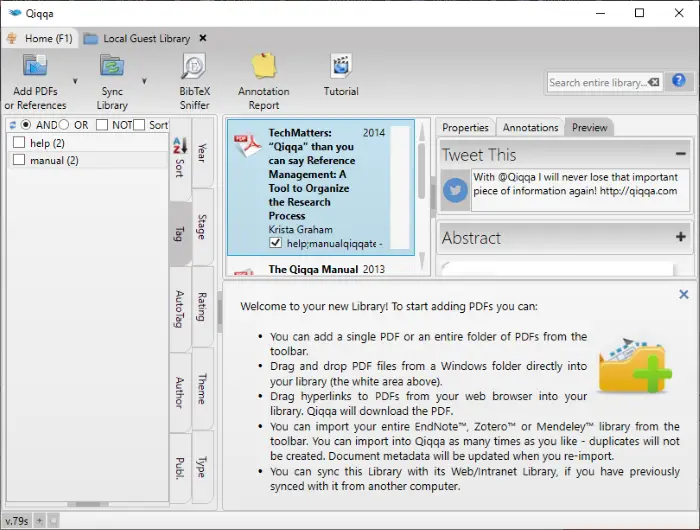The image size is (700, 530).
Task: Launch the Tutorial video icon
Action: pyautogui.click(x=341, y=65)
